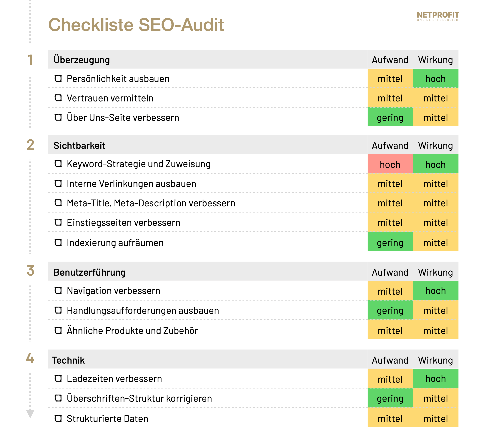Click gering cell for Handlungsaufforderungen ausbauen
The height and width of the screenshot is (448, 499).
pyautogui.click(x=390, y=310)
